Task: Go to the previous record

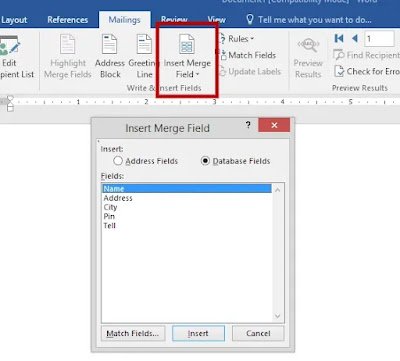Action: (x=355, y=39)
